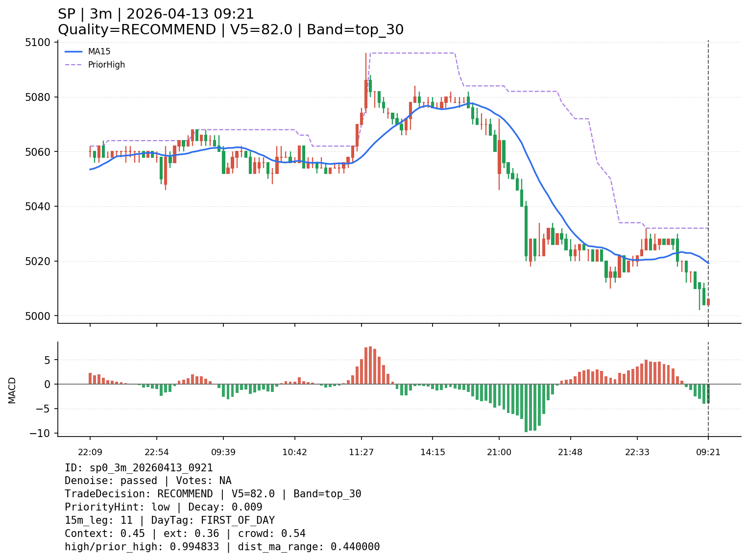748x560 pixels.
Task: Click the 15m_leg DayTag FIRST_OF_DAY line
Action: click(x=169, y=520)
